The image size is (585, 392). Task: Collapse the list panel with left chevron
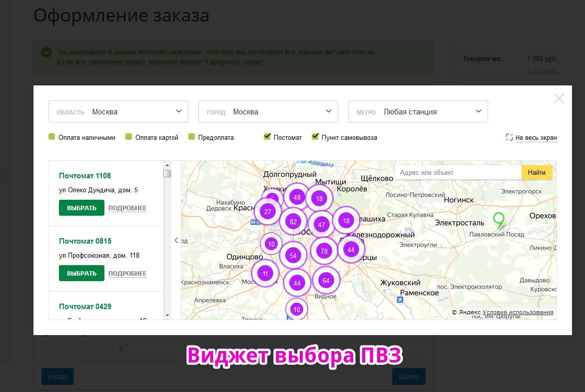176,240
